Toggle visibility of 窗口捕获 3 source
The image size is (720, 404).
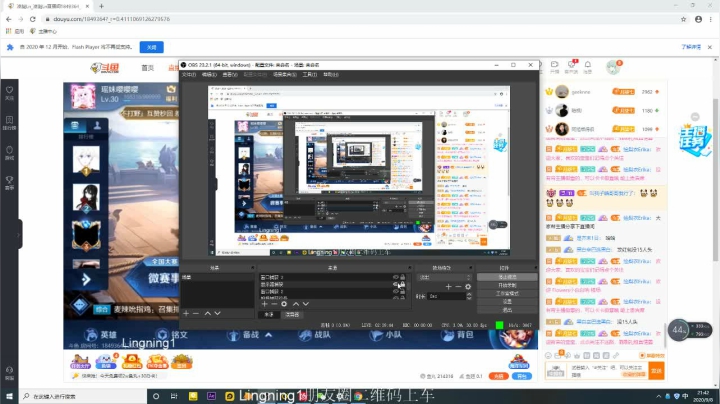(x=395, y=277)
